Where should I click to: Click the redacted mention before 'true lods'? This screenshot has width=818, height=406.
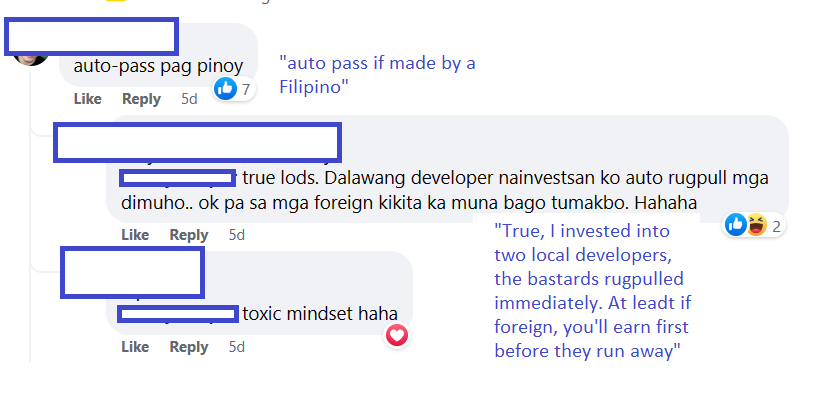click(x=178, y=178)
